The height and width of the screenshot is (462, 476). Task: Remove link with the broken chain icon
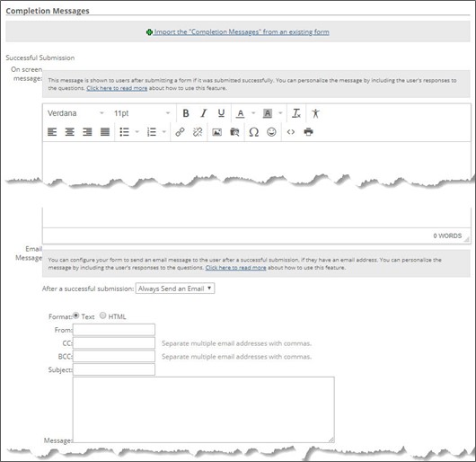pos(198,132)
